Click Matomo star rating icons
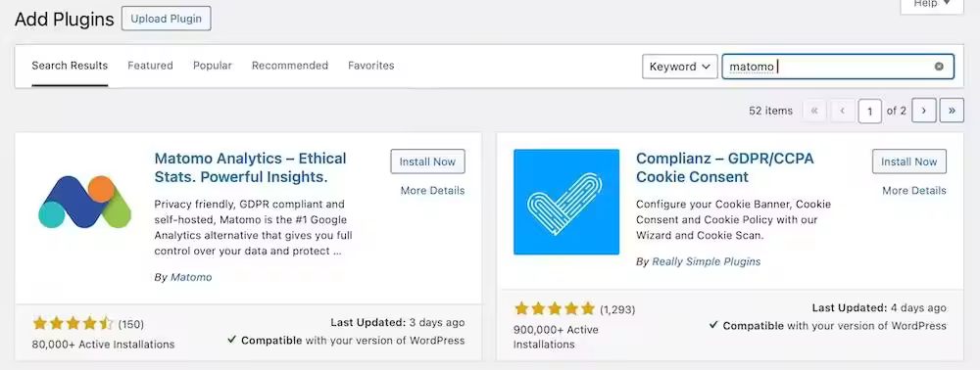 pos(73,323)
